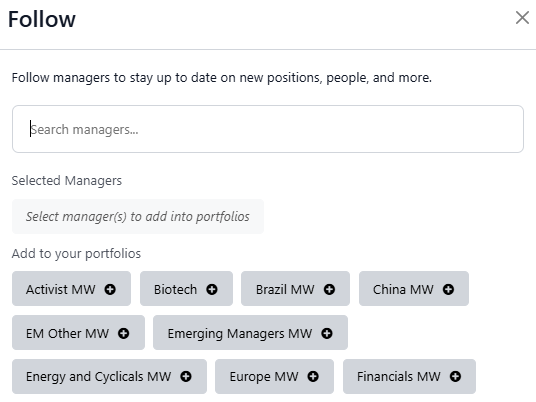Select the Biotech portfolio label
This screenshot has width=536, height=402.
pyautogui.click(x=175, y=290)
